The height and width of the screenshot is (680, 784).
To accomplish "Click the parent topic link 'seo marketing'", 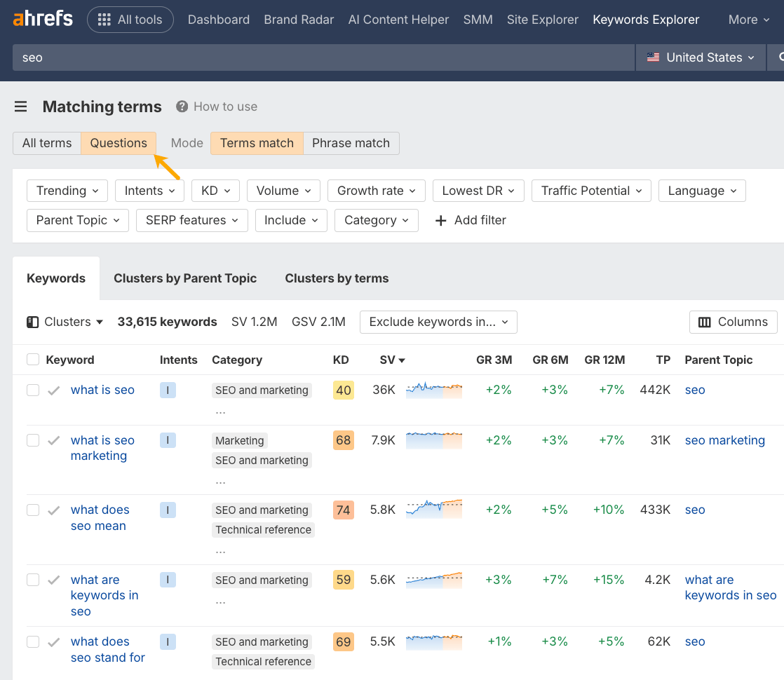I will pos(725,440).
